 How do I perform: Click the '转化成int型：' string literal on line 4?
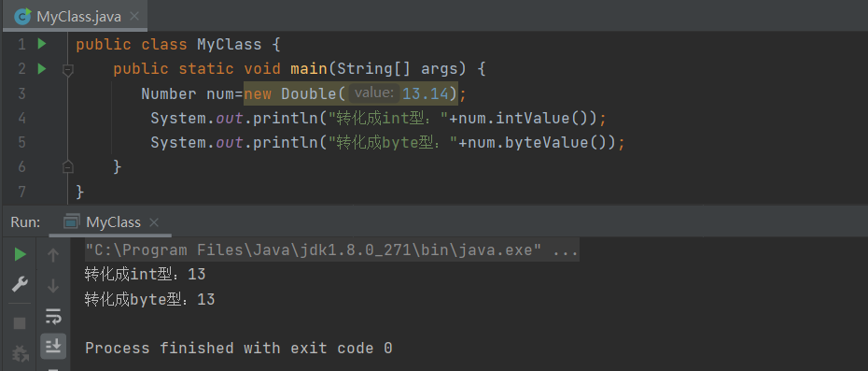(388, 118)
